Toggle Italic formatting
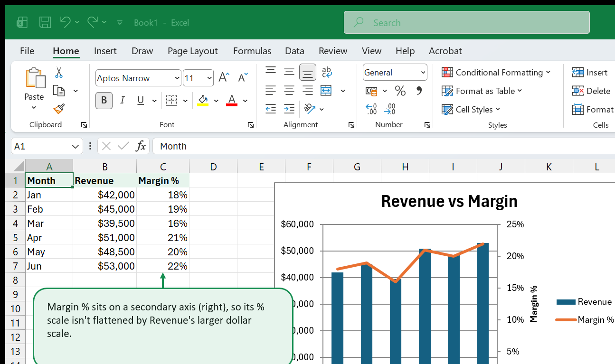The width and height of the screenshot is (615, 364). (123, 100)
